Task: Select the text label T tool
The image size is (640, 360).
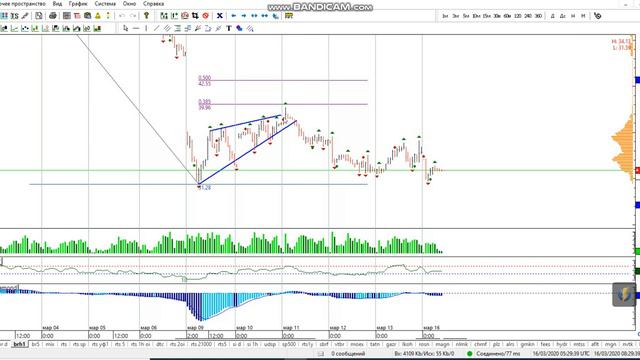Action: coord(229,29)
